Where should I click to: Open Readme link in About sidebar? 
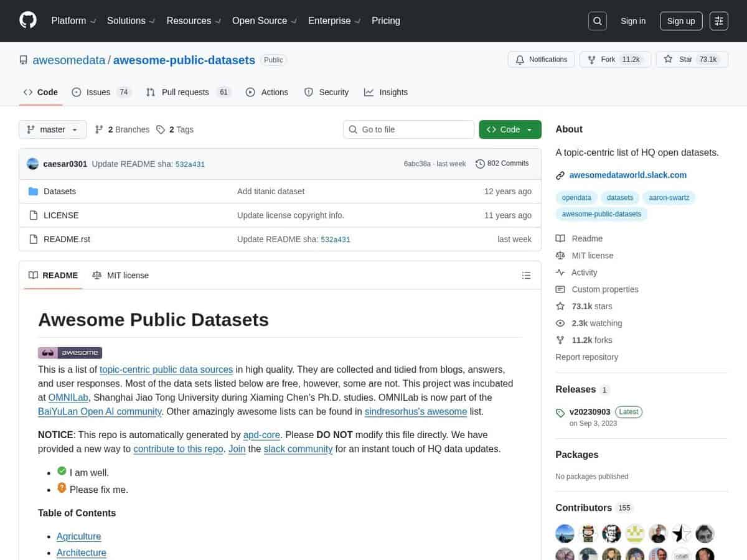coord(579,239)
